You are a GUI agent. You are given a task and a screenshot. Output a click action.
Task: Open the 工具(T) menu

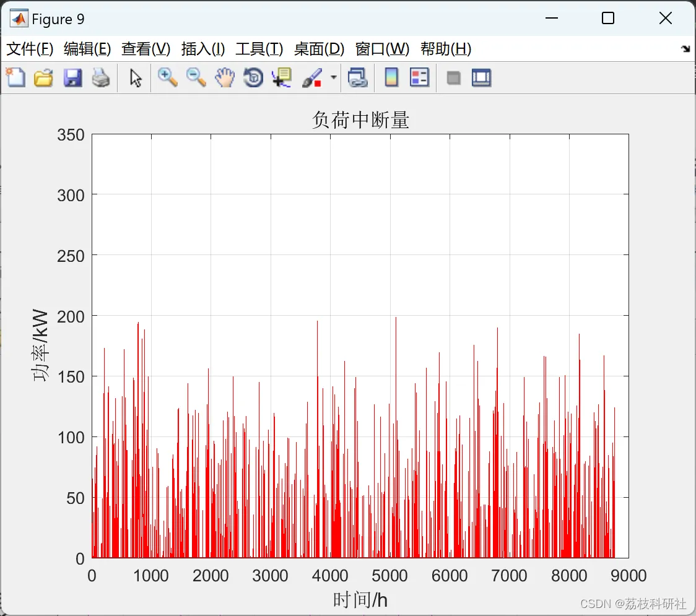[259, 49]
